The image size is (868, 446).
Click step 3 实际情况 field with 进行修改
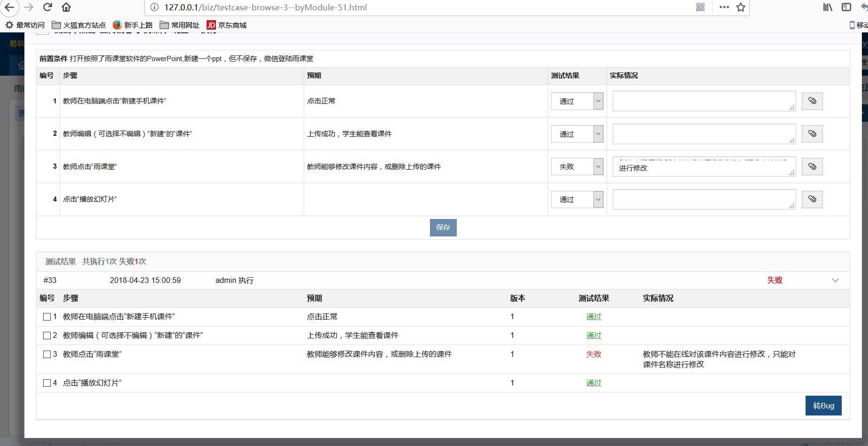(x=704, y=166)
